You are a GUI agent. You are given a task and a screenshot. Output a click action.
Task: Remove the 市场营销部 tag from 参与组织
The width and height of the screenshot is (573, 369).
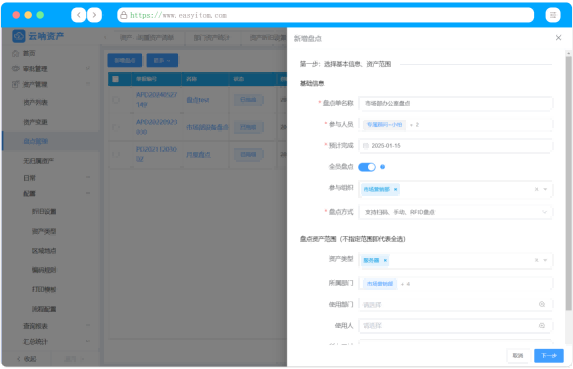[395, 189]
